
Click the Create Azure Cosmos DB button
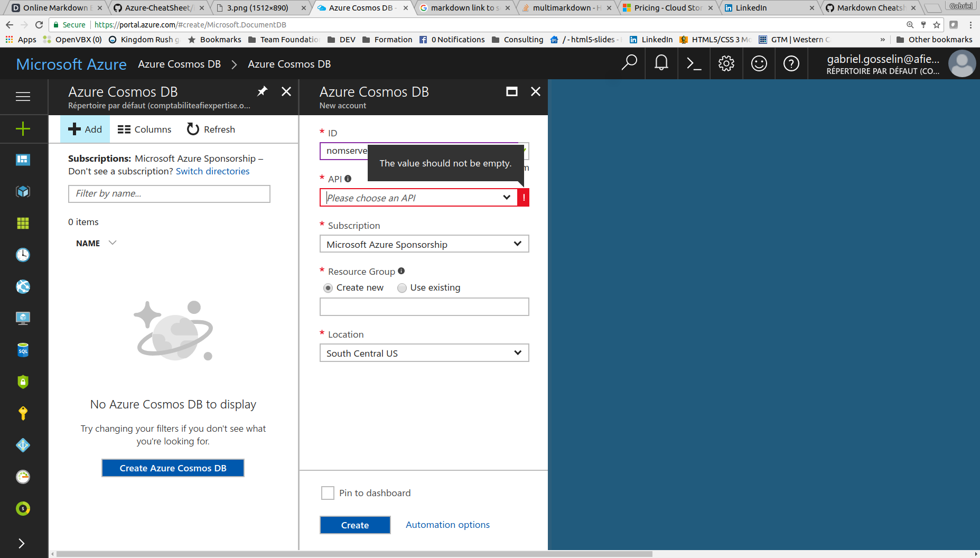173,468
